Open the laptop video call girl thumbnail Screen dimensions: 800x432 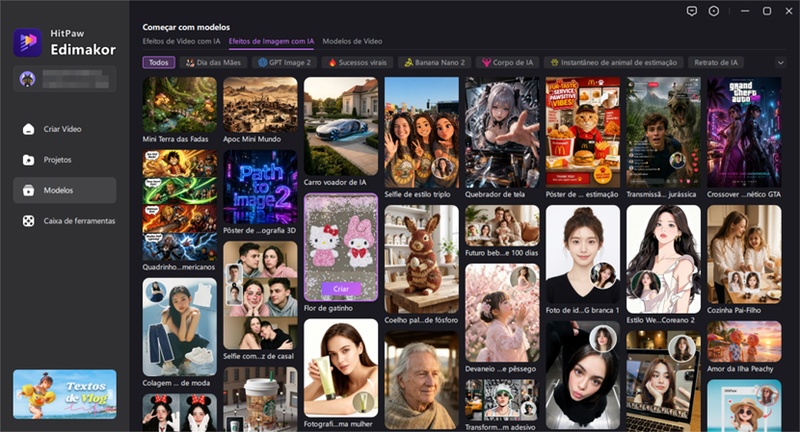click(x=663, y=381)
